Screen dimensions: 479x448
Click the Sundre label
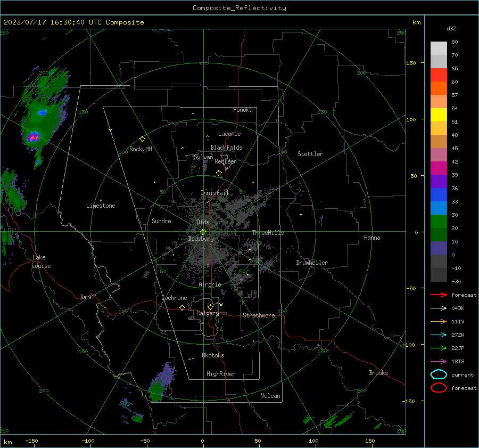161,221
